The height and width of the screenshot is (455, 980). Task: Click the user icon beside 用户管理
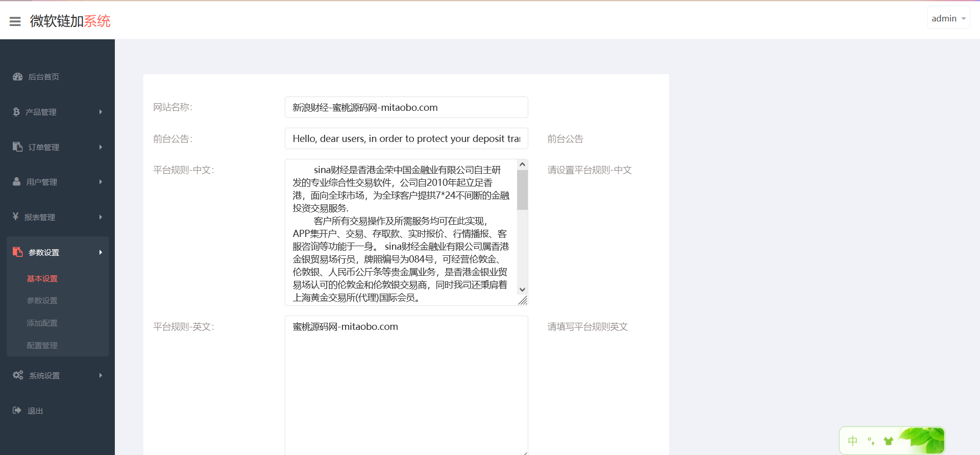(17, 181)
